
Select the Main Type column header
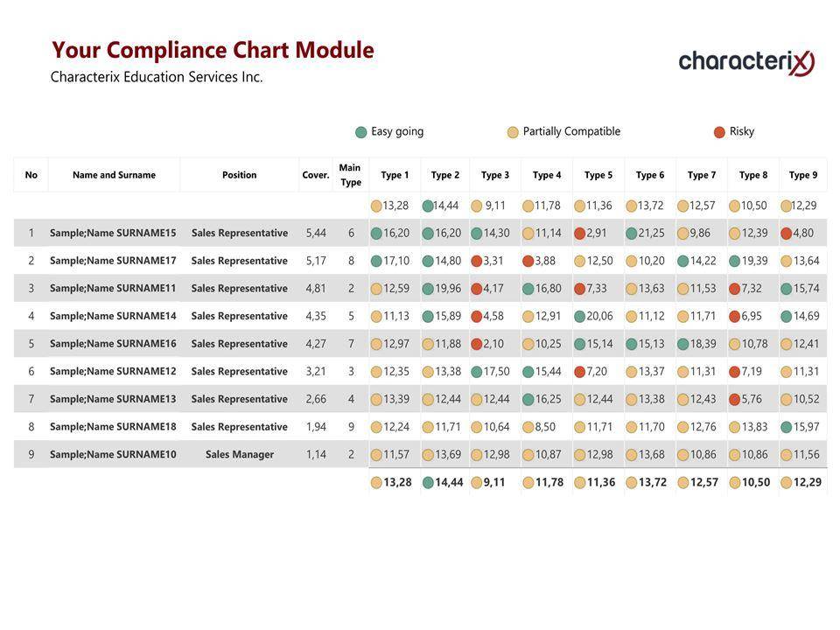tap(350, 175)
